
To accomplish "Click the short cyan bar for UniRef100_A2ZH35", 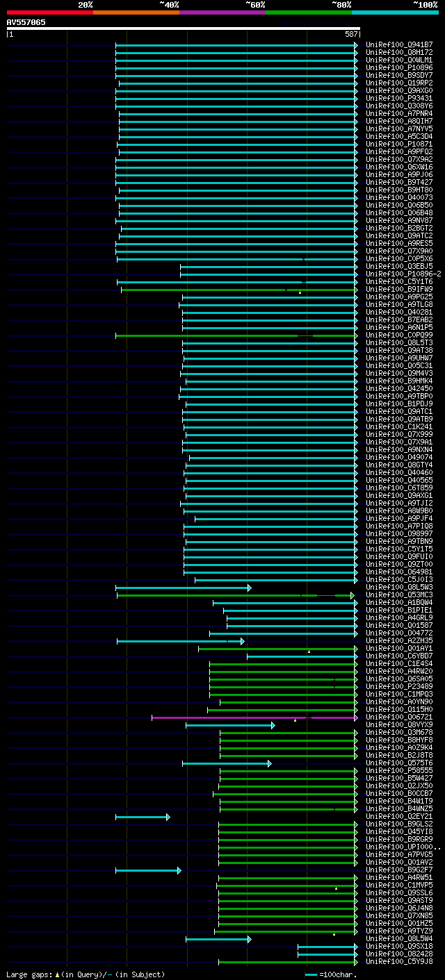I will [x=180, y=641].
